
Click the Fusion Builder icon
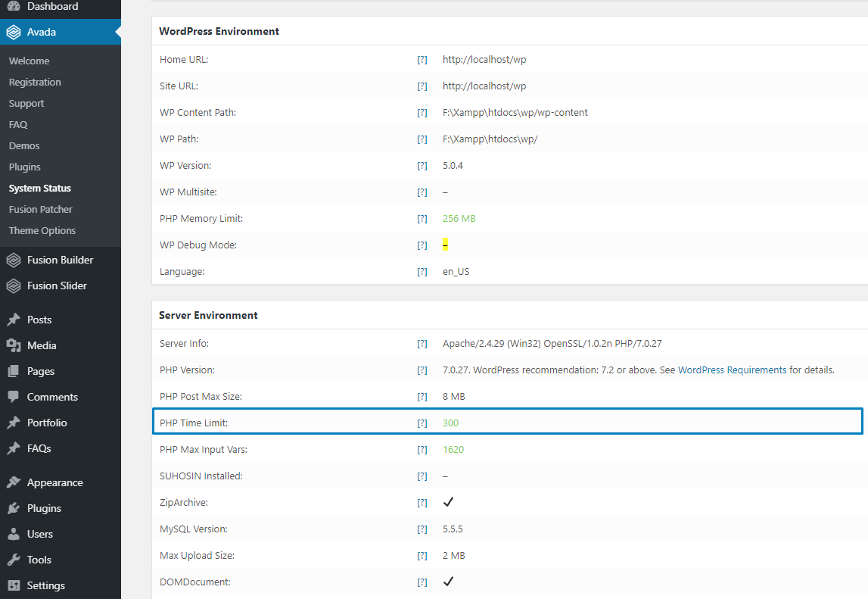coord(13,261)
